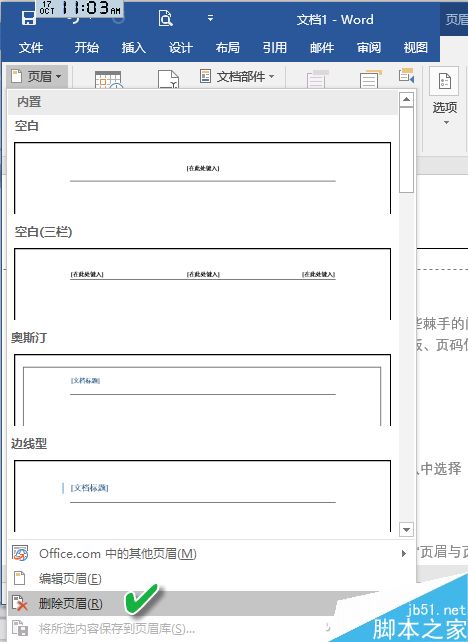Click the Previous section navigation icon
Image resolution: width=468 pixels, height=642 pixels.
click(406, 75)
